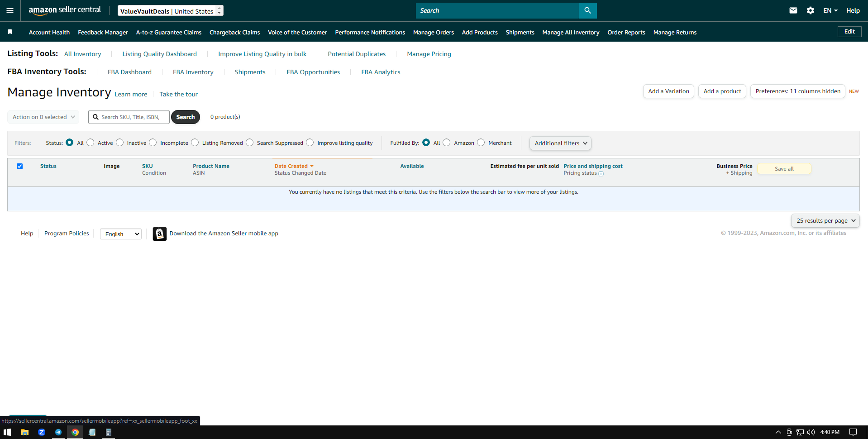Click the volume speaker tray icon

(x=811, y=432)
